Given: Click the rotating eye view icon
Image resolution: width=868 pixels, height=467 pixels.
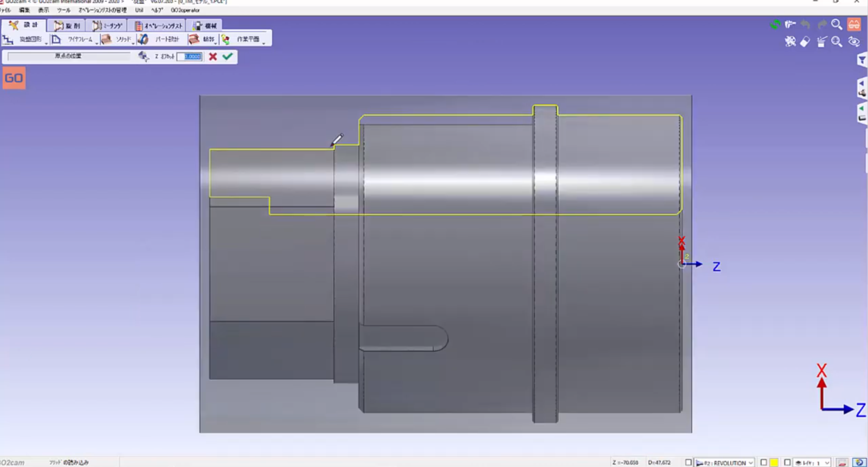Looking at the screenshot, I should pos(854,42).
